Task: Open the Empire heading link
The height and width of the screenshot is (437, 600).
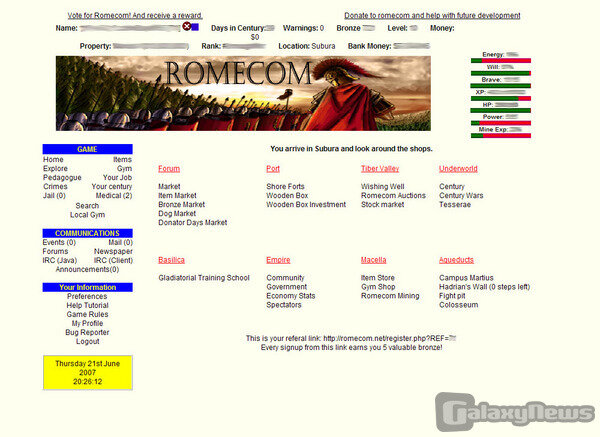Action: (x=278, y=260)
